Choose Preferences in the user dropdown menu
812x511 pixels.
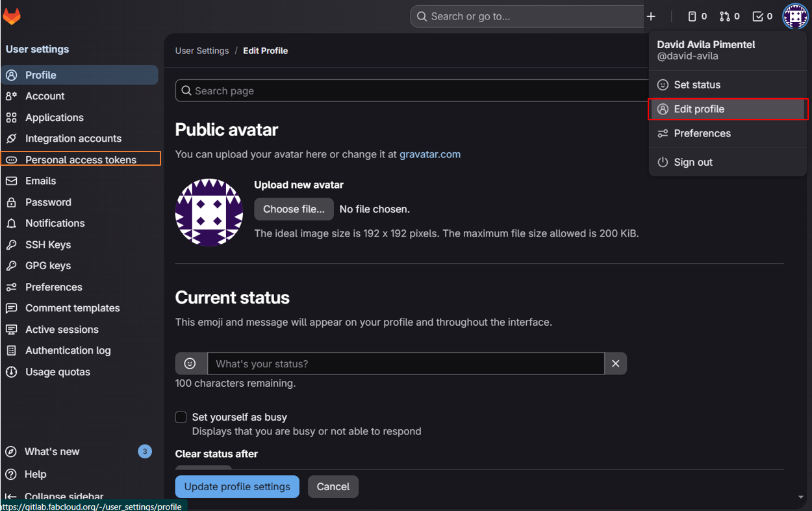click(x=702, y=133)
